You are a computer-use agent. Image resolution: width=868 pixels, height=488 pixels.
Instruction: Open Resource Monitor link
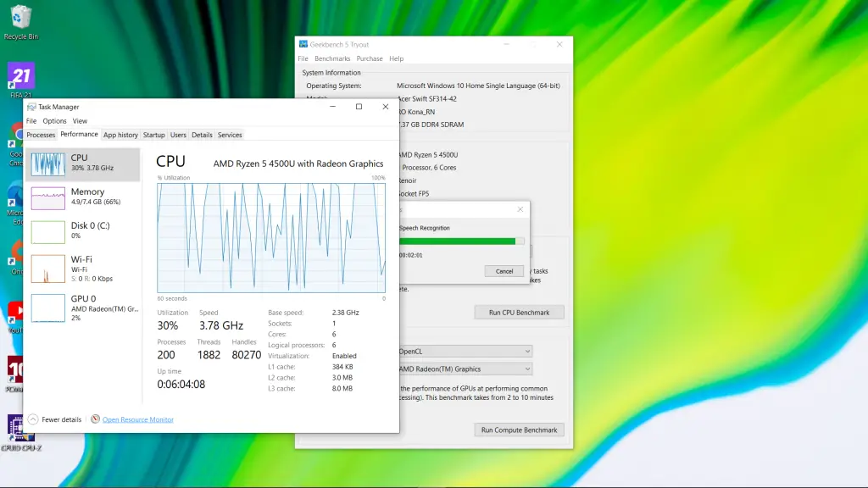(x=138, y=419)
